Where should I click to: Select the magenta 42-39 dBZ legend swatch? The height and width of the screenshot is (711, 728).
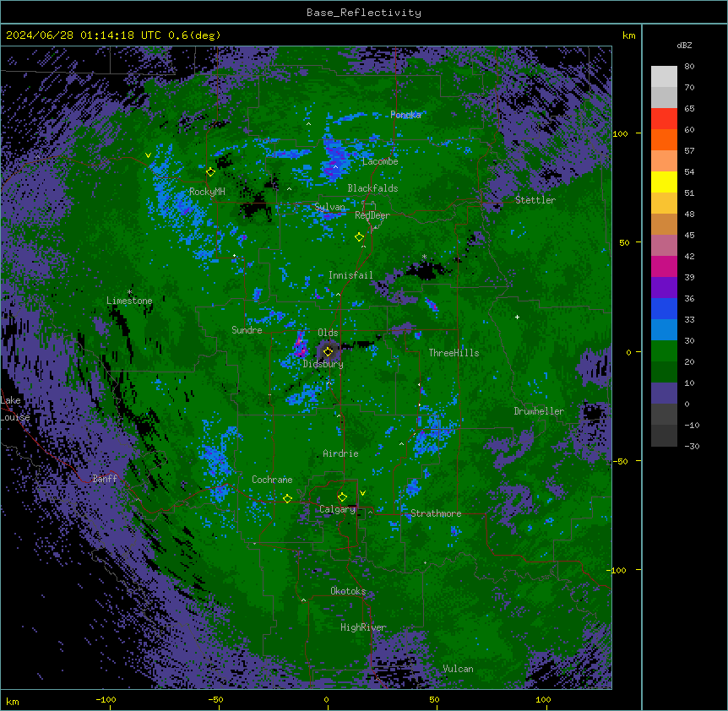point(664,266)
